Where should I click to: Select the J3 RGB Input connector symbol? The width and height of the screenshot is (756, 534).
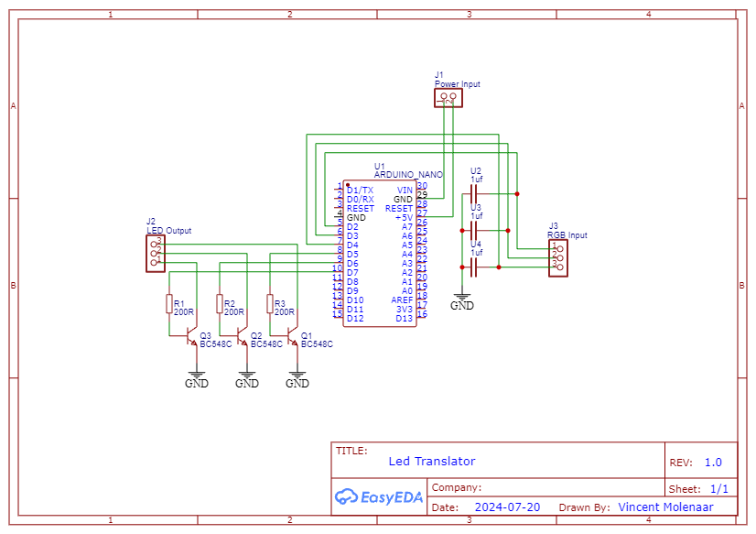pyautogui.click(x=556, y=256)
